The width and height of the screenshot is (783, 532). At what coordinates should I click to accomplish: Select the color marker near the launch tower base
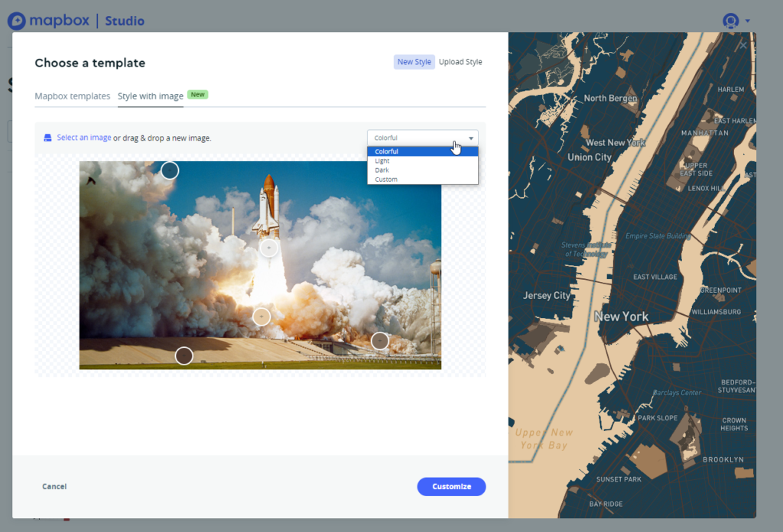click(380, 341)
